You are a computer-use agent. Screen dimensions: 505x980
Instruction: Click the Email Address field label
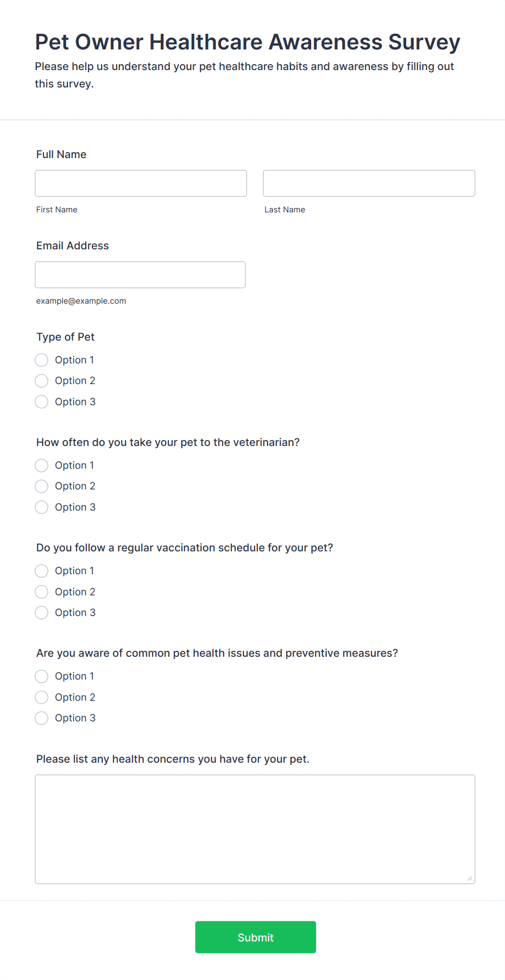(x=72, y=246)
